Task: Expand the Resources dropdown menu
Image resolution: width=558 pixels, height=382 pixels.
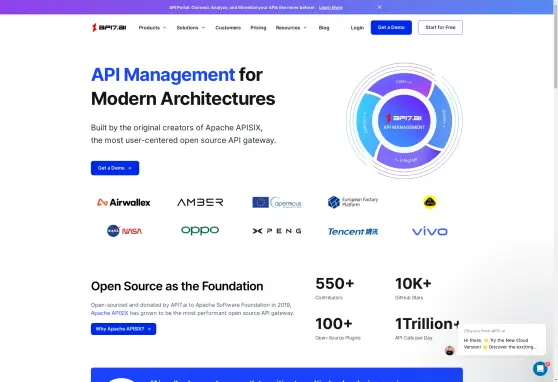Action: tap(291, 28)
